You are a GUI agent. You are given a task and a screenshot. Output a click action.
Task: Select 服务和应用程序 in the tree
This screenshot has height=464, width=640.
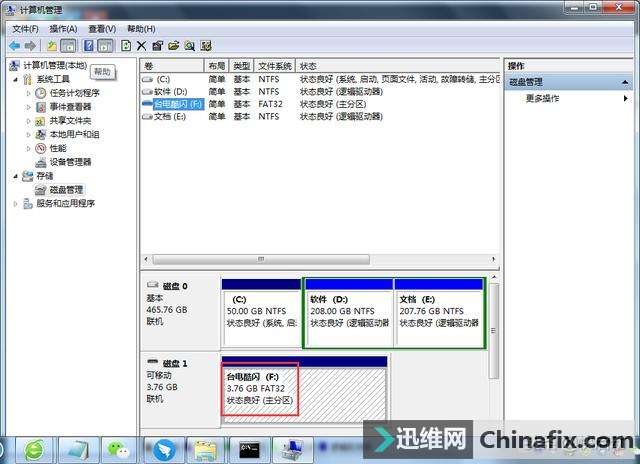(65, 203)
